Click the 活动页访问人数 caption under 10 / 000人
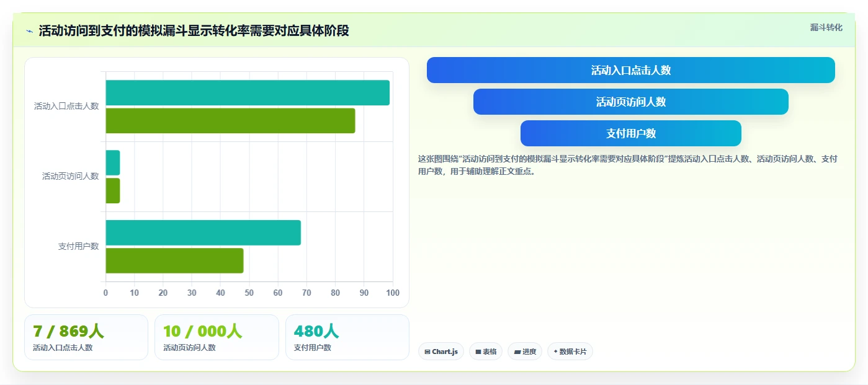The height and width of the screenshot is (385, 868). tap(189, 348)
